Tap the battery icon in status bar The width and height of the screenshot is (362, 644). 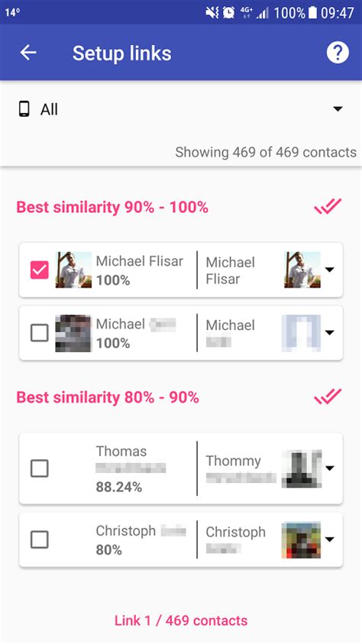click(x=313, y=13)
